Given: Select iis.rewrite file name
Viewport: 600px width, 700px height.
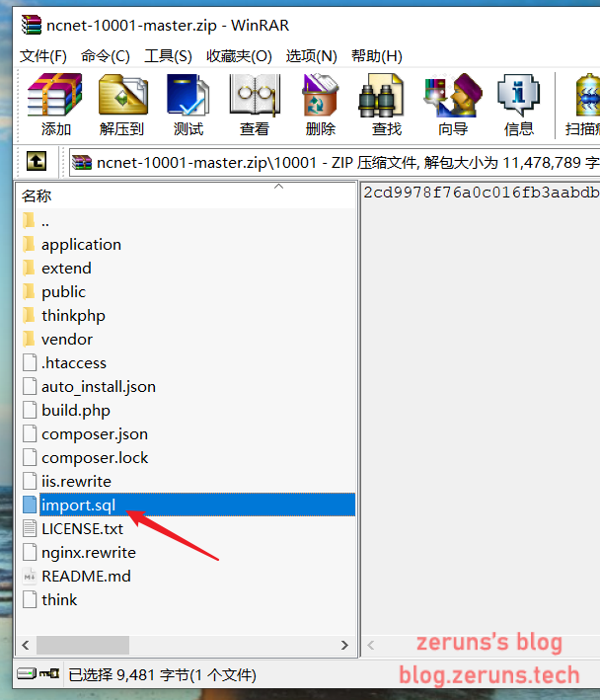Looking at the screenshot, I should (76, 481).
